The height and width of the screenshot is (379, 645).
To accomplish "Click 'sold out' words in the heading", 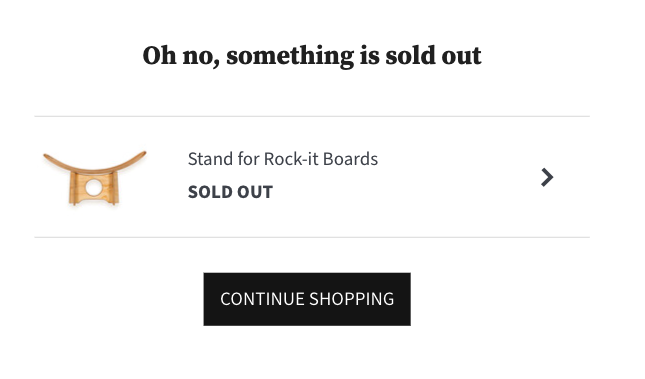I will [x=433, y=56].
